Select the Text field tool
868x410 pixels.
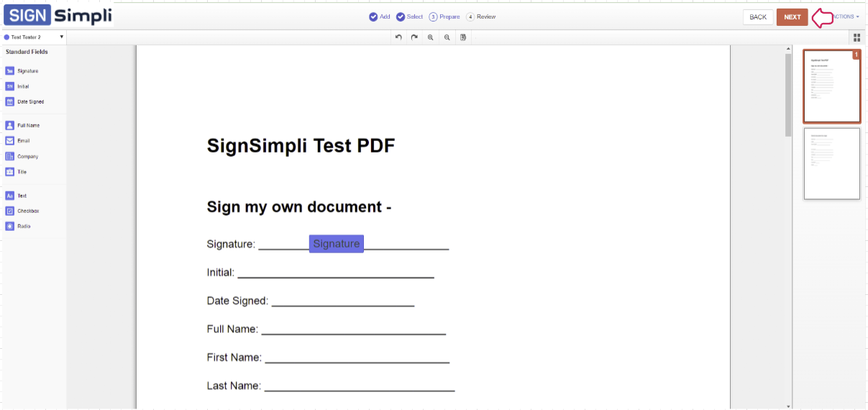coord(22,196)
